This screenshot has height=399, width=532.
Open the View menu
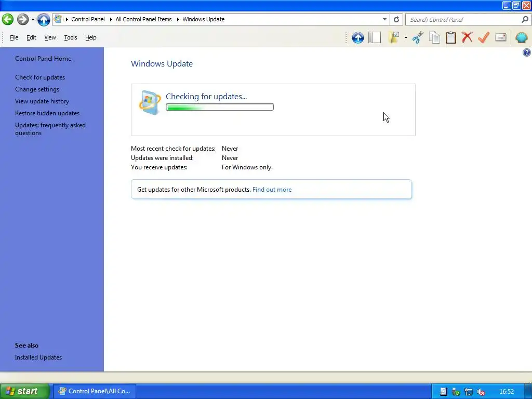coord(50,37)
